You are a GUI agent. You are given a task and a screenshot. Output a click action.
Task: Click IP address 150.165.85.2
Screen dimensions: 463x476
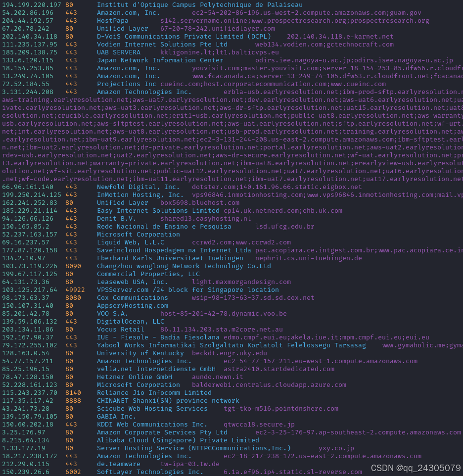pyautogui.click(x=26, y=226)
